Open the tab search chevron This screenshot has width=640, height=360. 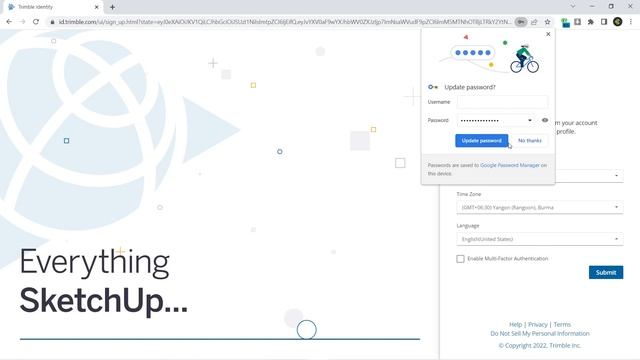coord(573,7)
